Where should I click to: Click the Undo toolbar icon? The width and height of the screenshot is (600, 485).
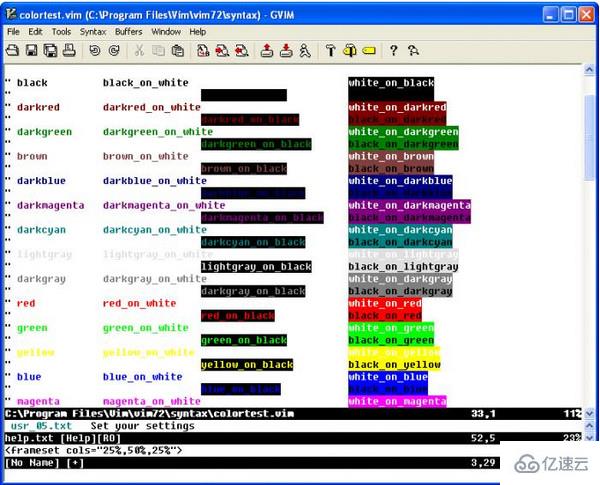tap(95, 51)
